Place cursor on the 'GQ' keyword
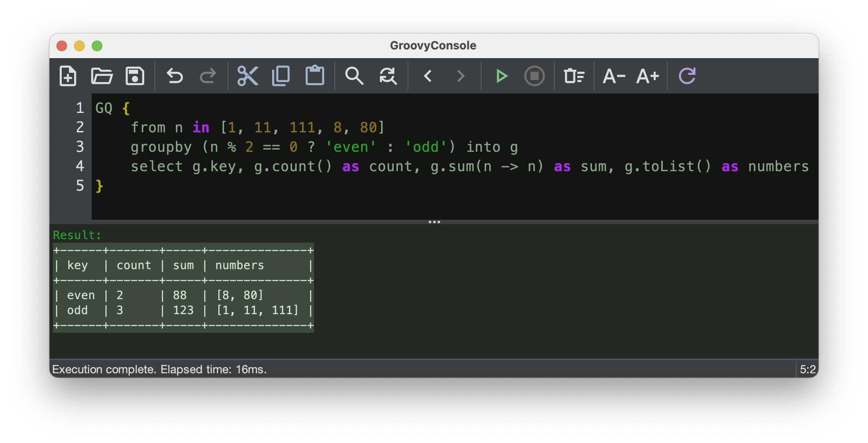Image resolution: width=868 pixels, height=443 pixels. pos(104,108)
